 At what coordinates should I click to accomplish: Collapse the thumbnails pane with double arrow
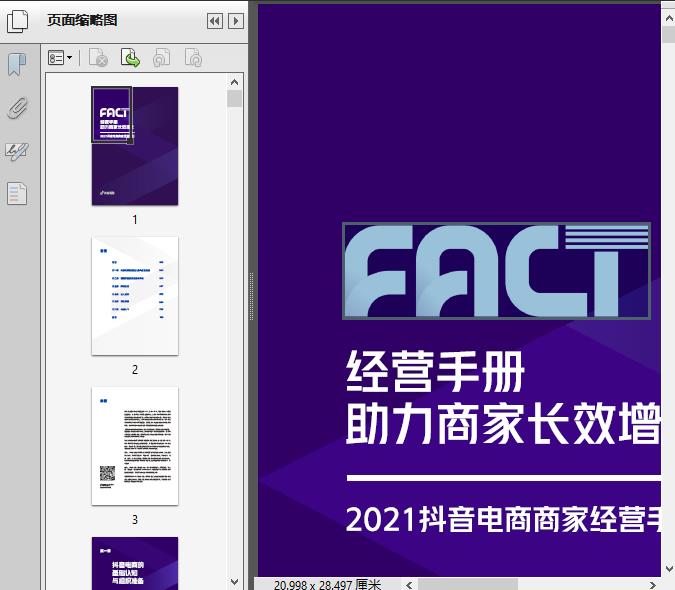[x=215, y=21]
